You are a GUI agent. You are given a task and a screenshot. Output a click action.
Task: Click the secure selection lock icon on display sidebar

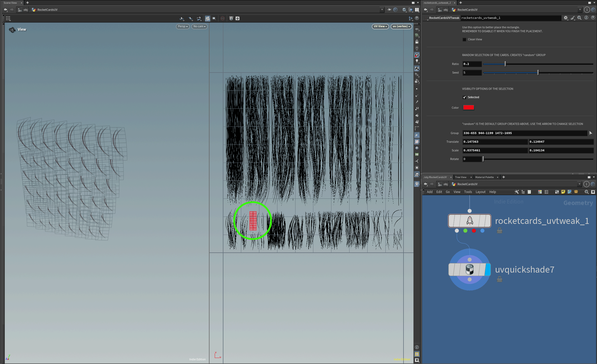(417, 42)
